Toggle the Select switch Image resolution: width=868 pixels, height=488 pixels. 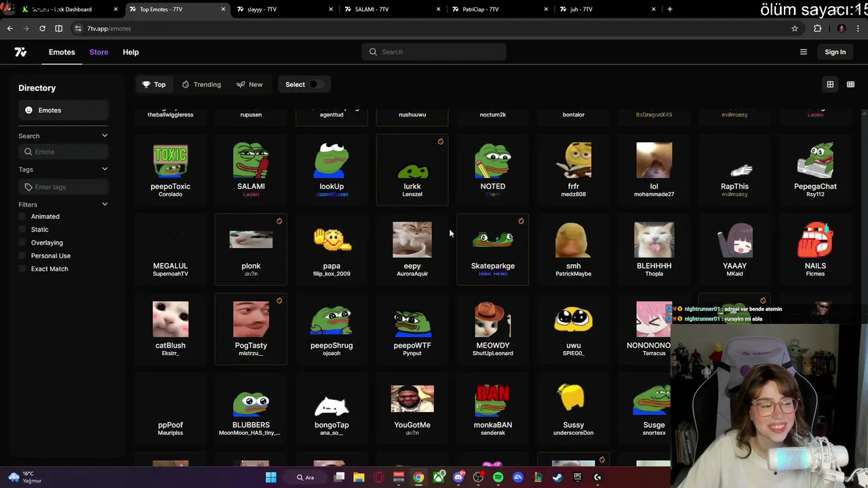(x=316, y=85)
